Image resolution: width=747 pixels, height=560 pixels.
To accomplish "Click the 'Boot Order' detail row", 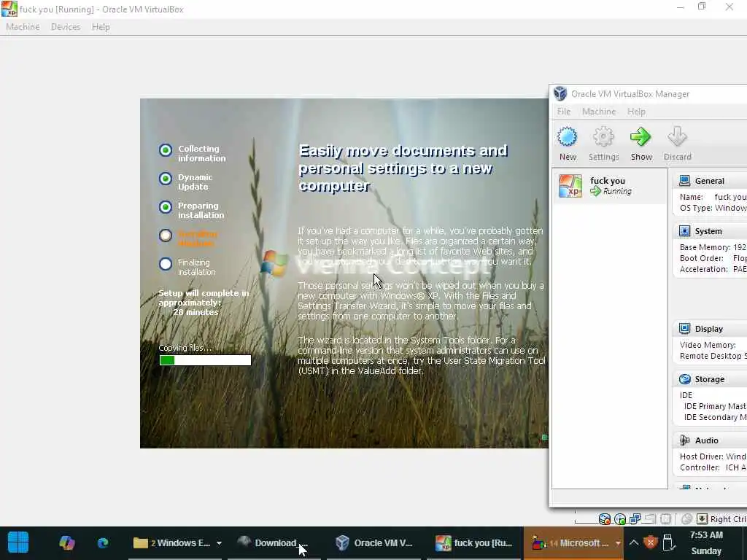I will coord(713,258).
